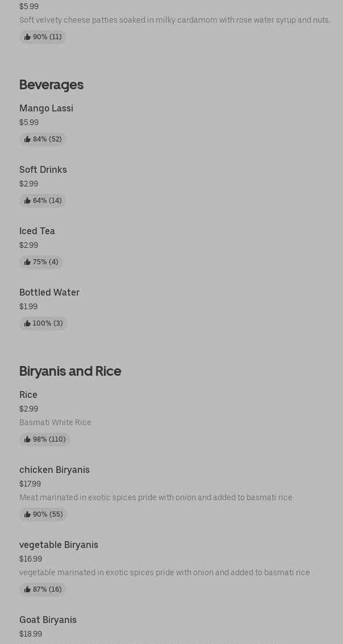Screen dimensions: 343x644
Task: Click the thumbs-up icon under Iced Tea
Action: [27, 262]
